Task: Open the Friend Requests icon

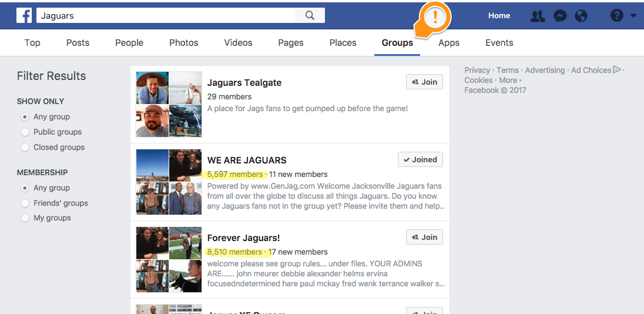Action: coord(538,16)
